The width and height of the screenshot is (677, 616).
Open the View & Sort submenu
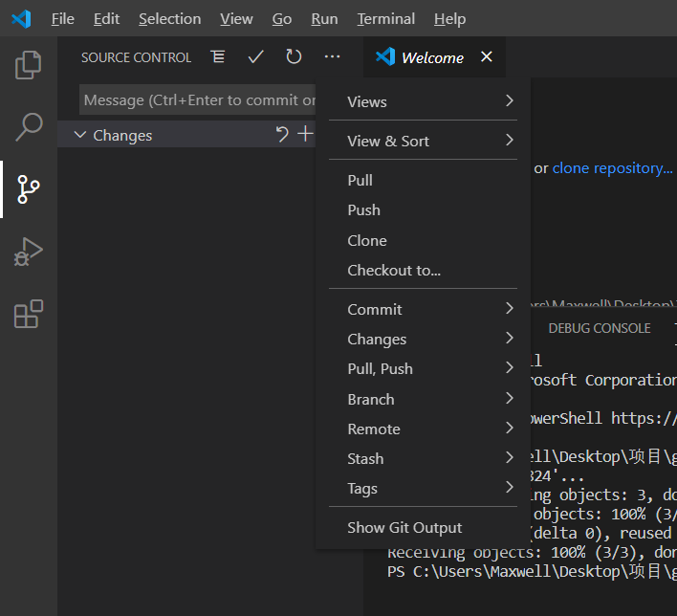pyautogui.click(x=423, y=141)
